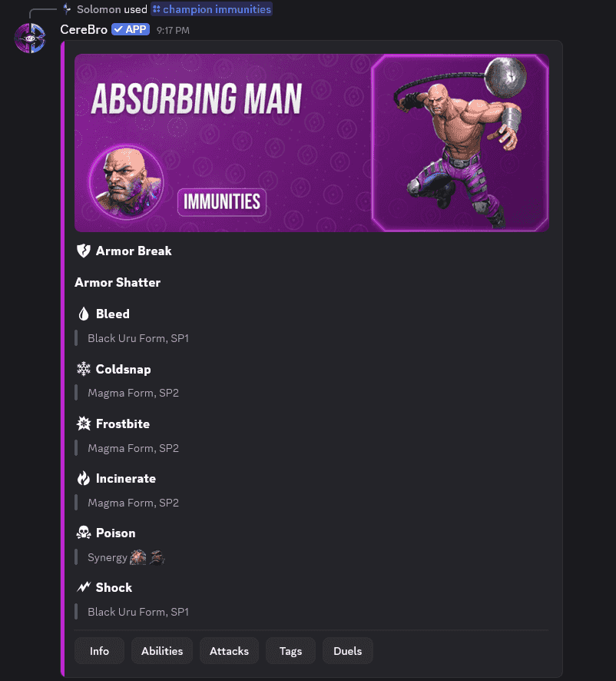Screen dimensions: 616x681
Task: Click the Incinerate flame icon
Action: [x=84, y=478]
